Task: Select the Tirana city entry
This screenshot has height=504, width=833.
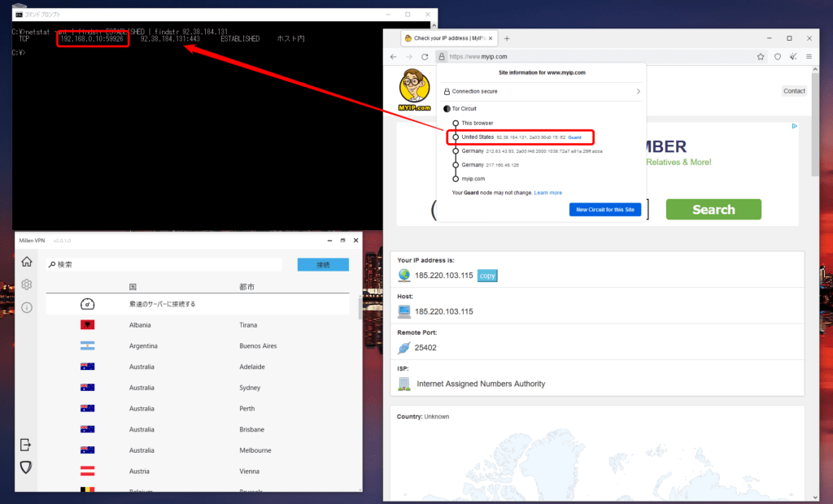Action: click(248, 325)
